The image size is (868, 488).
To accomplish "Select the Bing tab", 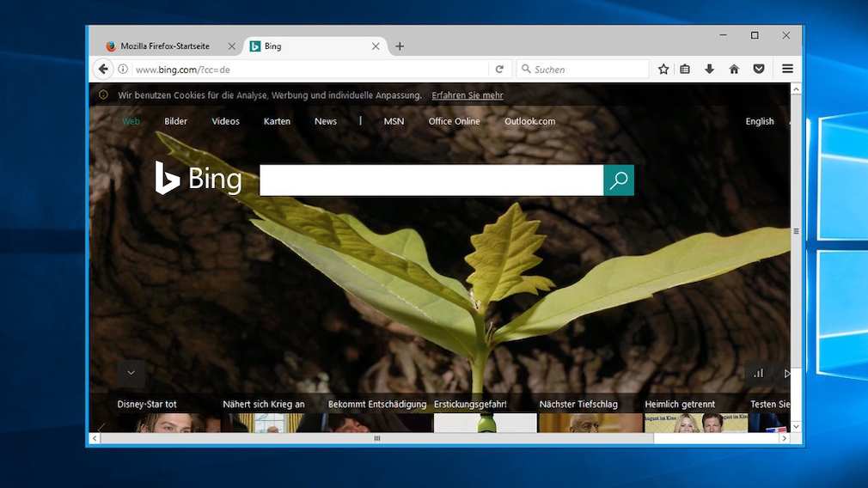I will (315, 46).
